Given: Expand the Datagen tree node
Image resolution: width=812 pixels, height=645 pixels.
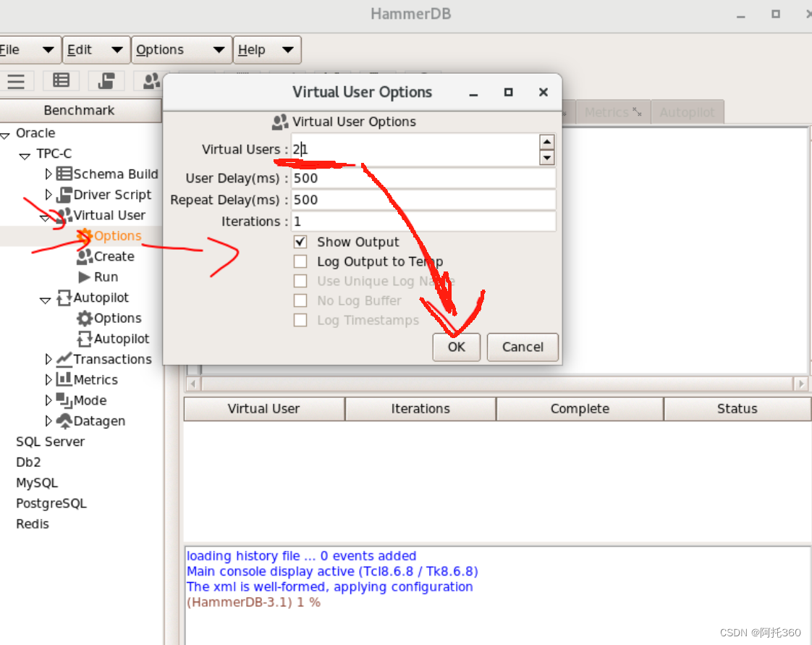Looking at the screenshot, I should tap(48, 421).
